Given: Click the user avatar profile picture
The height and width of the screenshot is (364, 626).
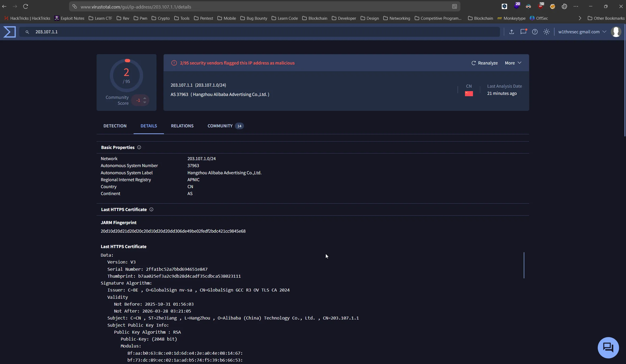Looking at the screenshot, I should tap(616, 32).
